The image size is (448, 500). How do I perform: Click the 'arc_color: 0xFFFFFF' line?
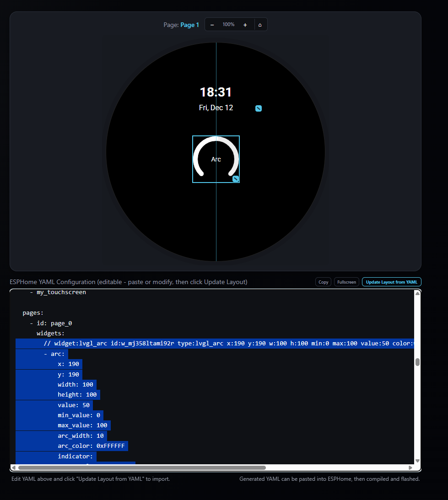tap(91, 446)
